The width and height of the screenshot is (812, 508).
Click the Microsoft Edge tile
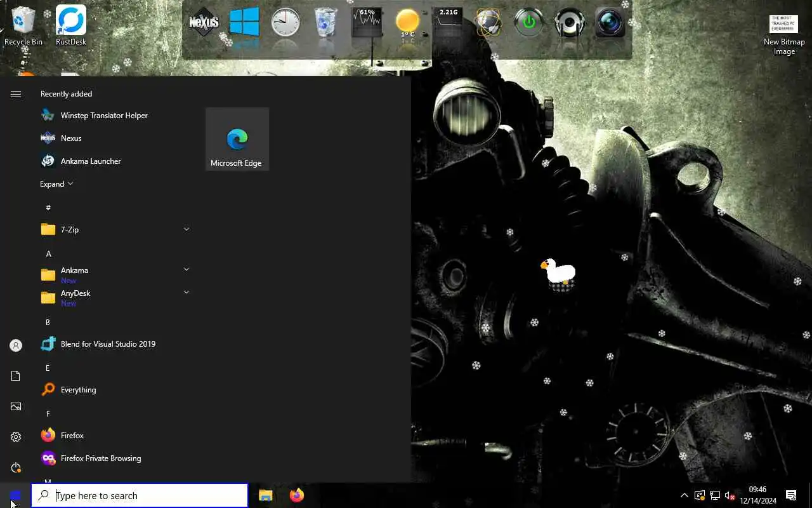tap(237, 140)
